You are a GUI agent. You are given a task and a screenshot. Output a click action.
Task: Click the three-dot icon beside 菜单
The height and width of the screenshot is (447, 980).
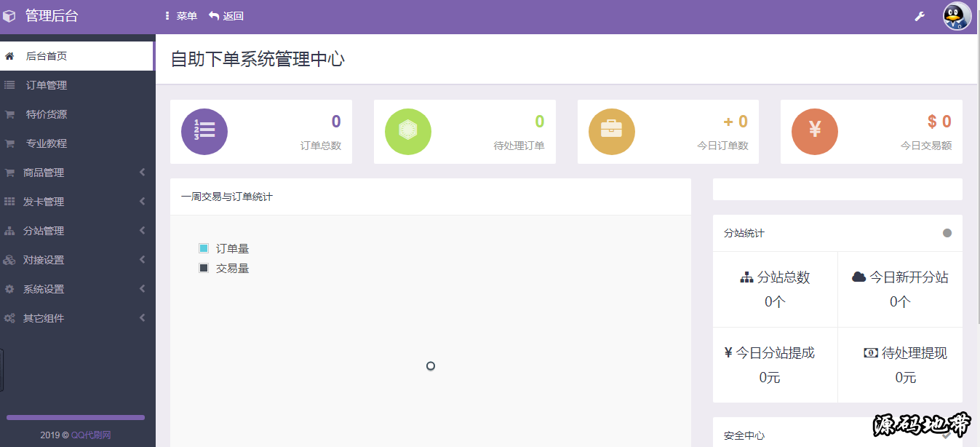pyautogui.click(x=167, y=16)
